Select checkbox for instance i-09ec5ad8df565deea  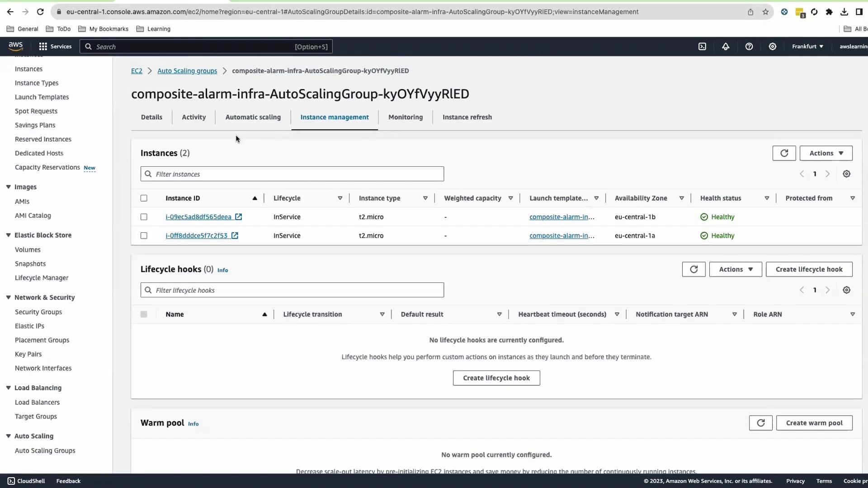(144, 217)
